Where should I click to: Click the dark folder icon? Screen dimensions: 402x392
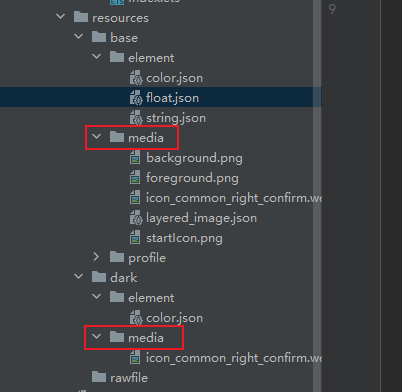coord(99,277)
